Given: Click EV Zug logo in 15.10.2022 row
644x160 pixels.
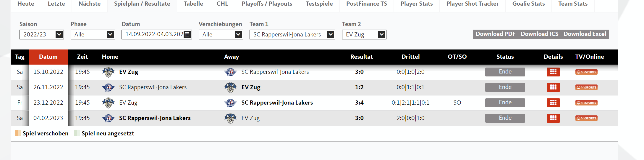Looking at the screenshot, I should pyautogui.click(x=108, y=72).
